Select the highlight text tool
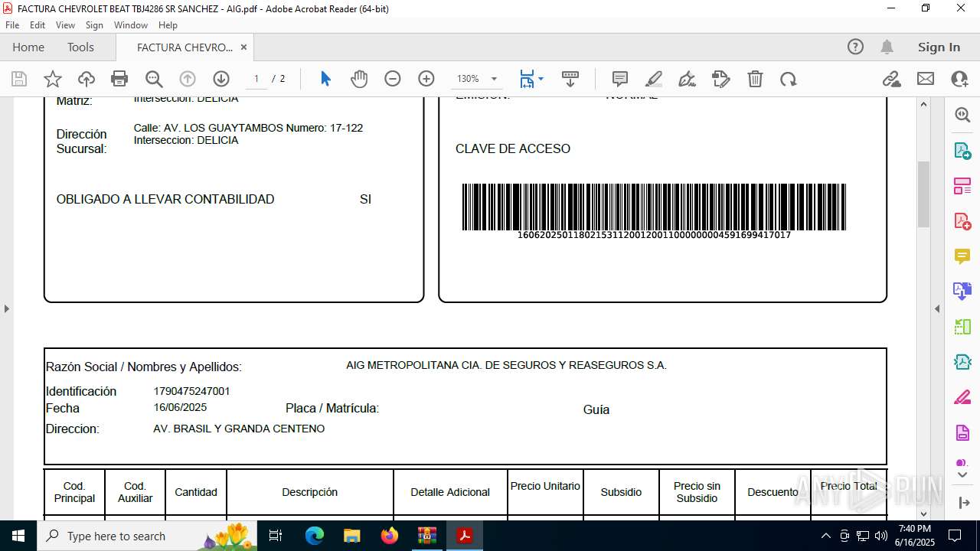 654,79
